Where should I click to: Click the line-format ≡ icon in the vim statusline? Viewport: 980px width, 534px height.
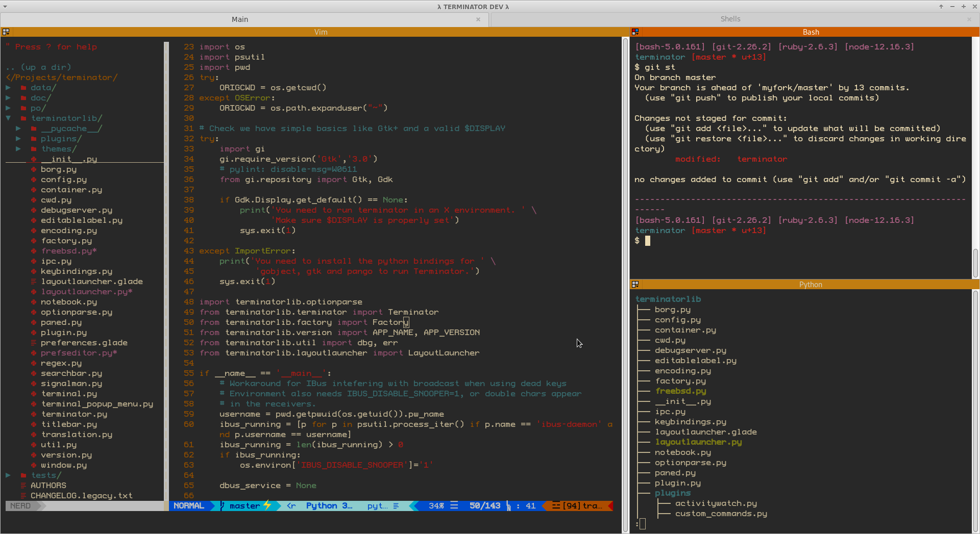(x=454, y=506)
